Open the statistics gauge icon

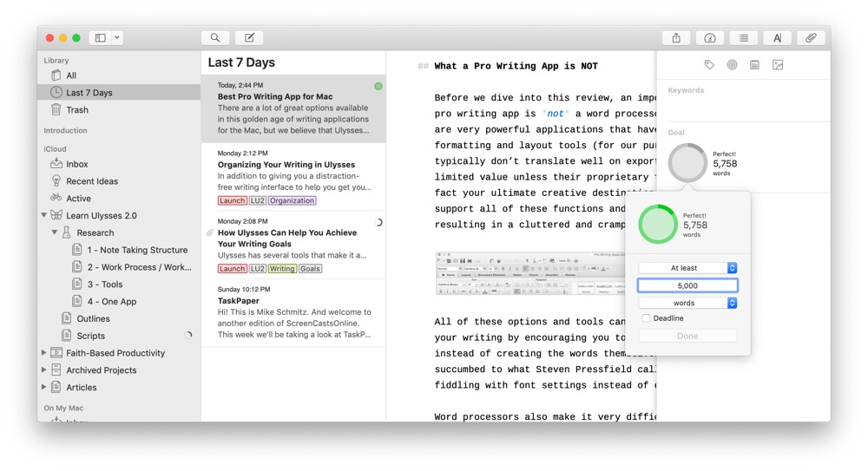(710, 37)
